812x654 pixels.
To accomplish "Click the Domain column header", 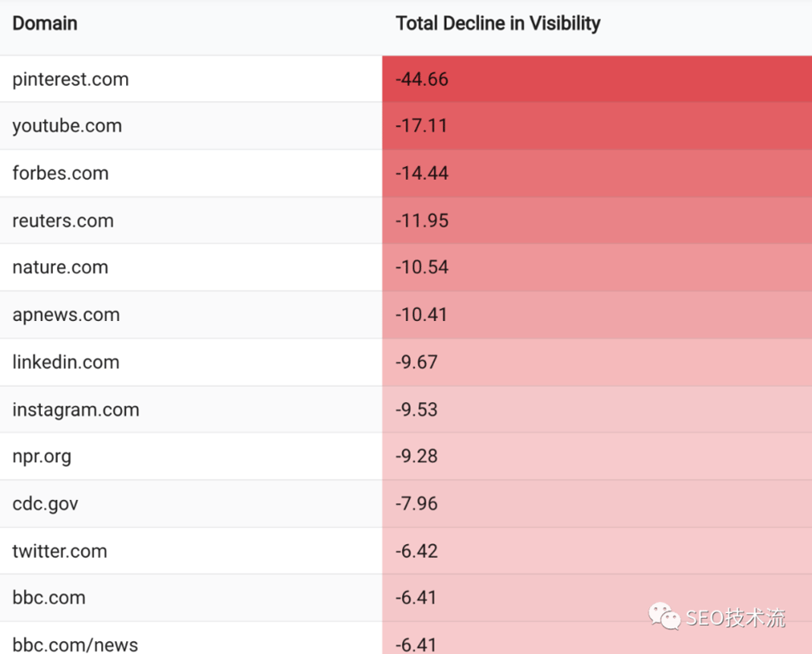I will pyautogui.click(x=45, y=24).
